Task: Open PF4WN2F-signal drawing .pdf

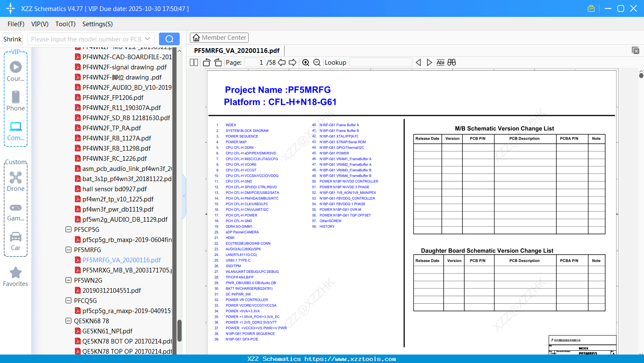Action: tap(125, 67)
